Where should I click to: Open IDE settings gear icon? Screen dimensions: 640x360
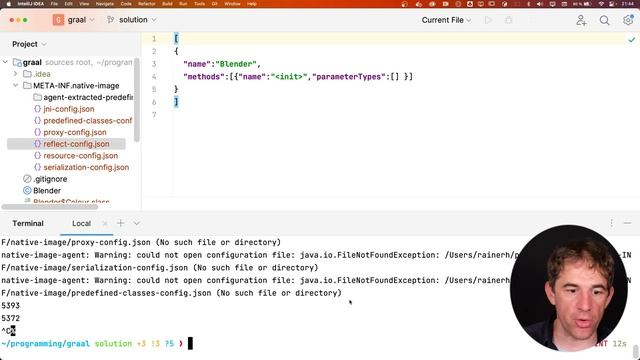pyautogui.click(x=628, y=20)
